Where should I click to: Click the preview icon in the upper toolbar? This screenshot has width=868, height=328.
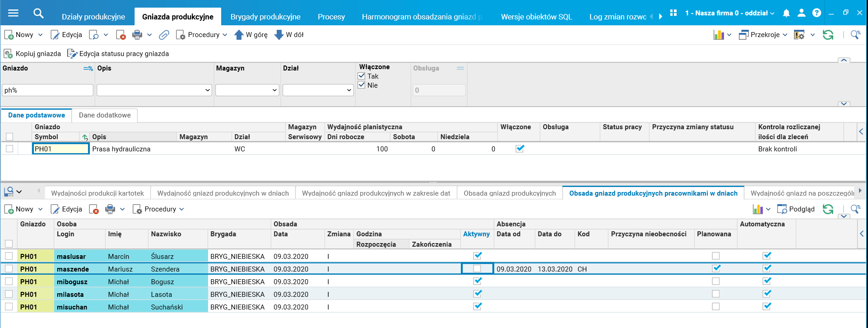point(94,35)
